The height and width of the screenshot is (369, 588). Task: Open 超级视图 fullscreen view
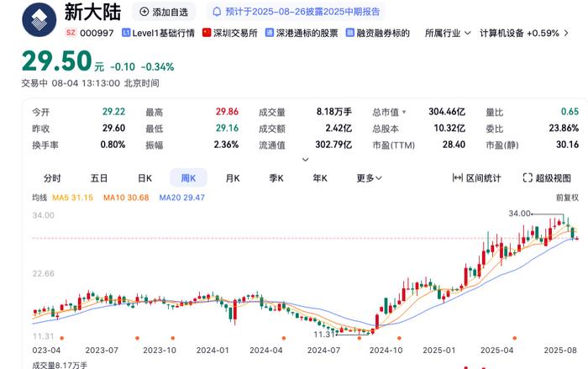(547, 178)
